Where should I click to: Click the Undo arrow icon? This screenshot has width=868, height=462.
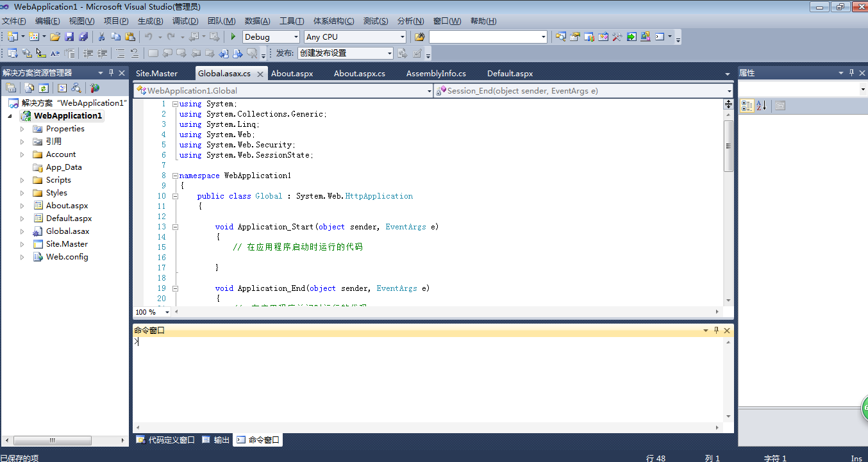pyautogui.click(x=148, y=37)
